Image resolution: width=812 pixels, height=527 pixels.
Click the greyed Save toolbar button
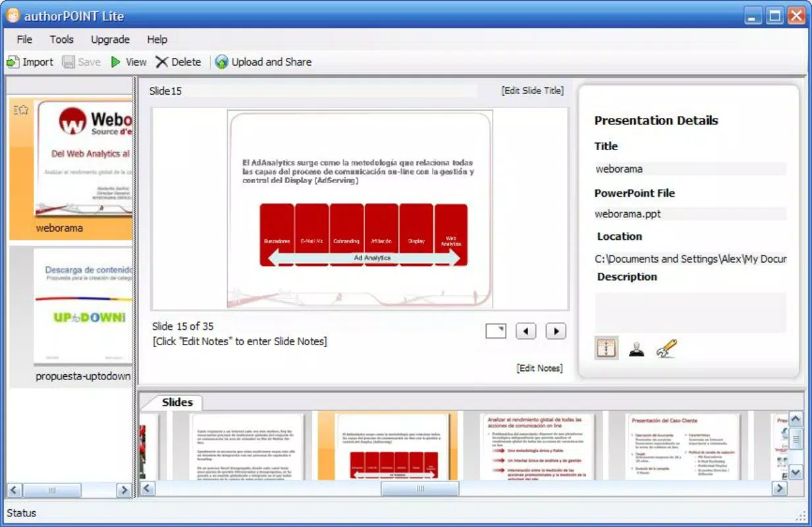click(x=81, y=62)
